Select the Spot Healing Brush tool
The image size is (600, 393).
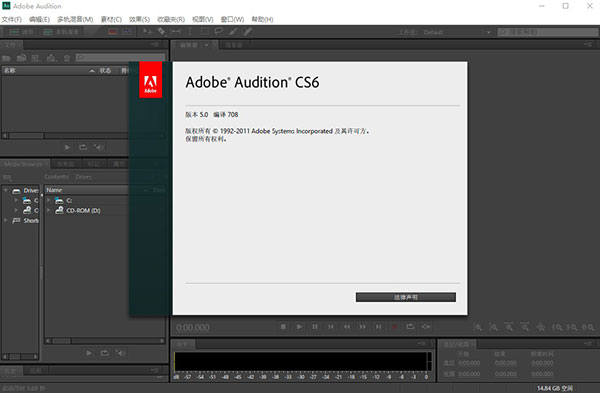[248, 31]
